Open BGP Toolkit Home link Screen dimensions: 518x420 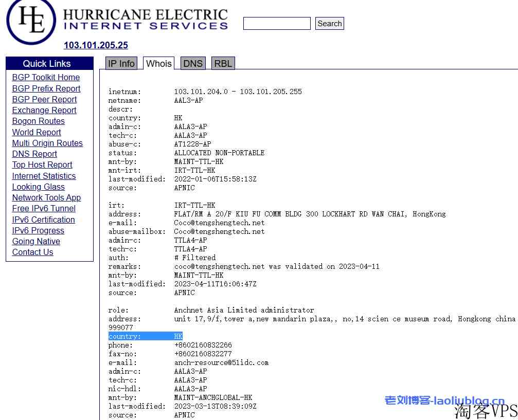point(46,77)
